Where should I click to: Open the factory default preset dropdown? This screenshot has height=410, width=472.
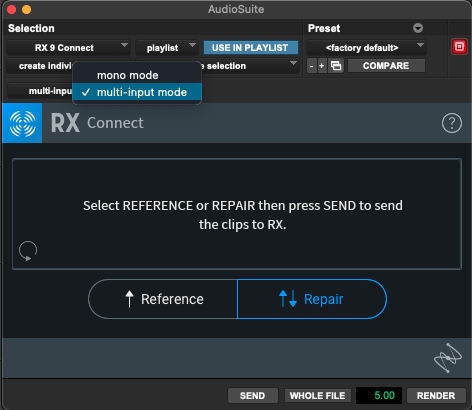click(x=366, y=48)
